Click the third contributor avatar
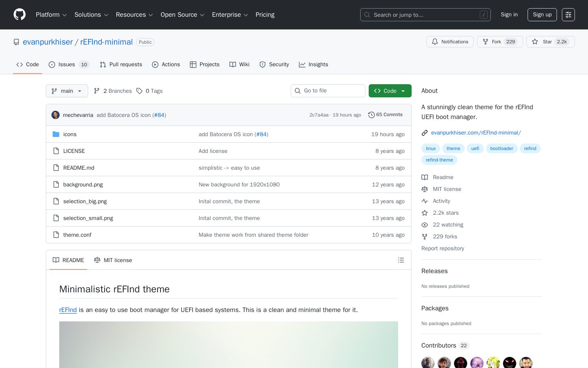This screenshot has width=588, height=368. (461, 363)
